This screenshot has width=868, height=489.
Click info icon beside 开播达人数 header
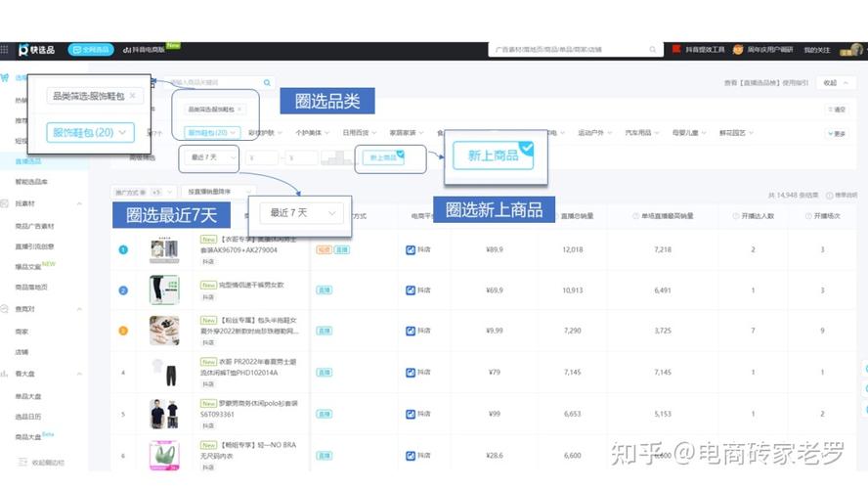[x=736, y=216]
